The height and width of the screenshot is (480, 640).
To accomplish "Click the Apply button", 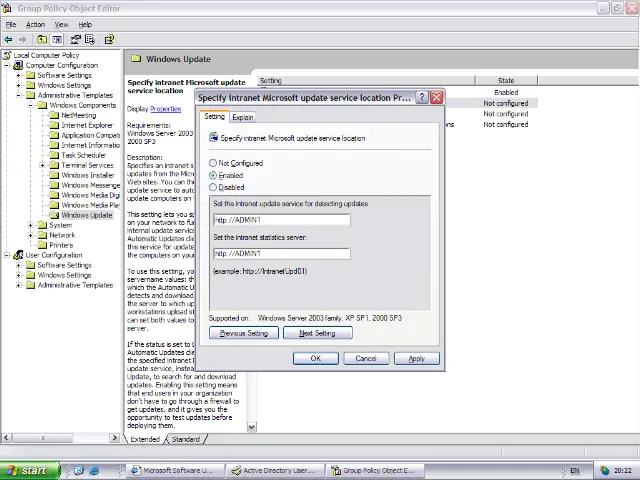I will pyautogui.click(x=417, y=358).
